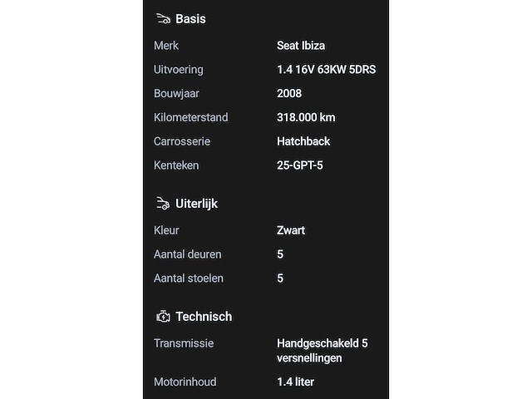532x399 pixels.
Task: Click the Zwart color value
Action: coord(291,230)
